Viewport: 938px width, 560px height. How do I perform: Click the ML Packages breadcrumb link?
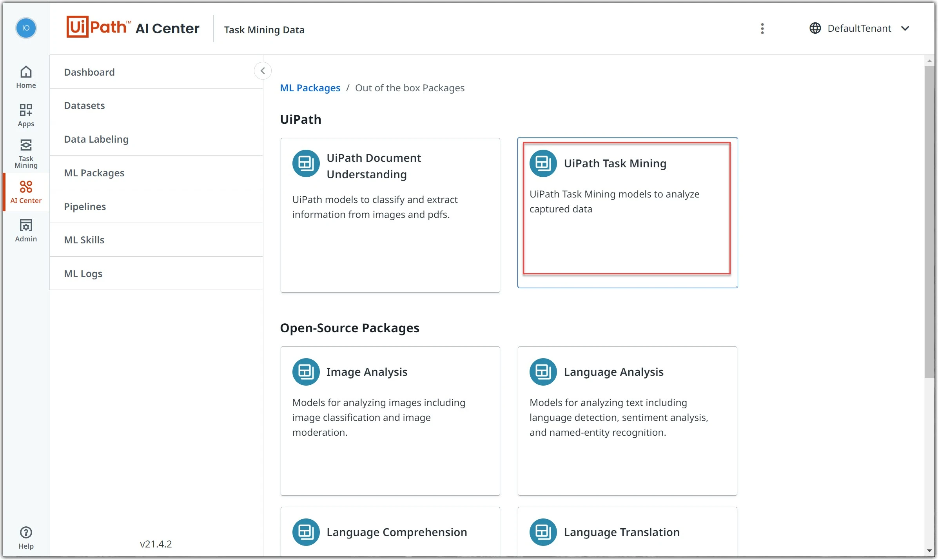click(x=310, y=88)
